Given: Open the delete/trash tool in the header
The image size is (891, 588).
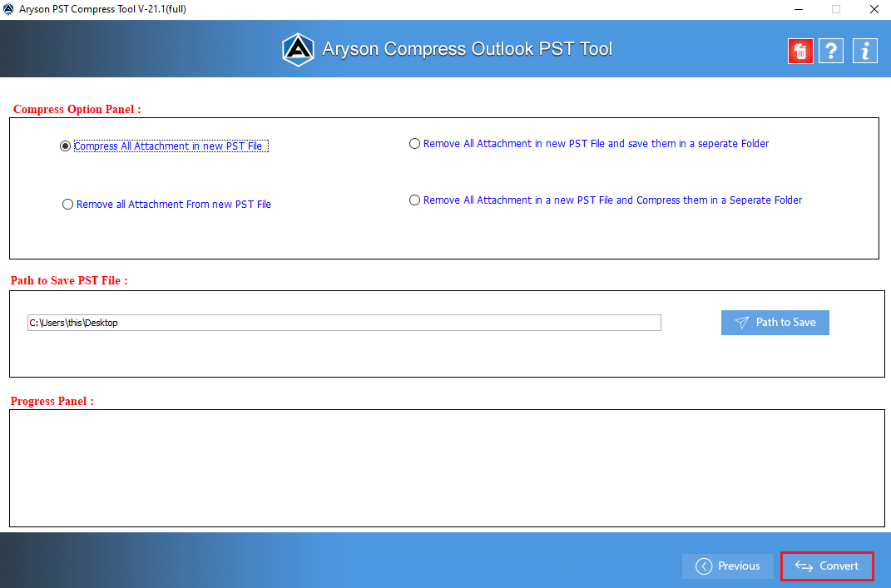Looking at the screenshot, I should click(799, 51).
